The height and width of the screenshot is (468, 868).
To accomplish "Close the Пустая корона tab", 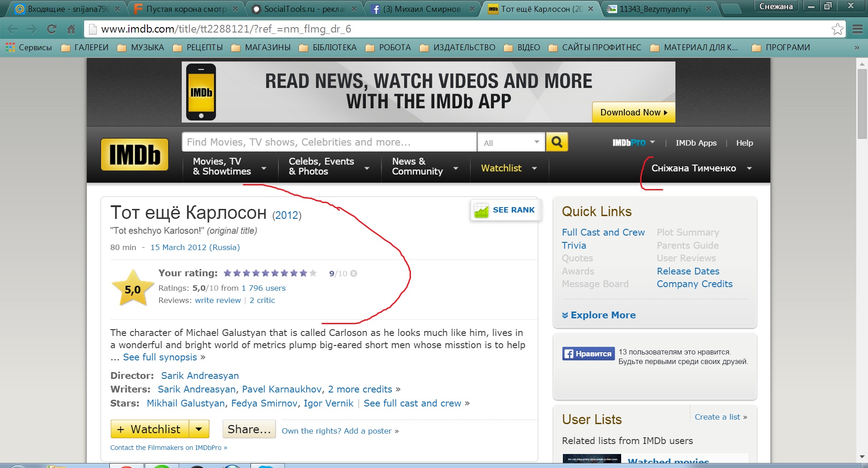I will click(x=236, y=9).
